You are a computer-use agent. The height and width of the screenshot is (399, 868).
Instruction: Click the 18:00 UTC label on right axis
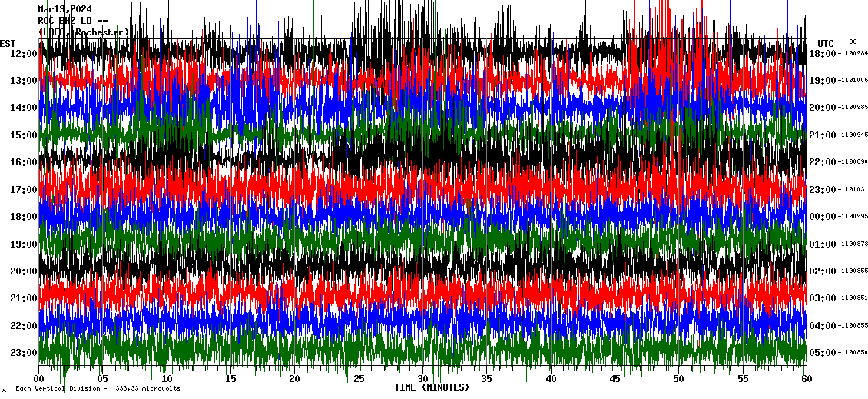tap(822, 53)
